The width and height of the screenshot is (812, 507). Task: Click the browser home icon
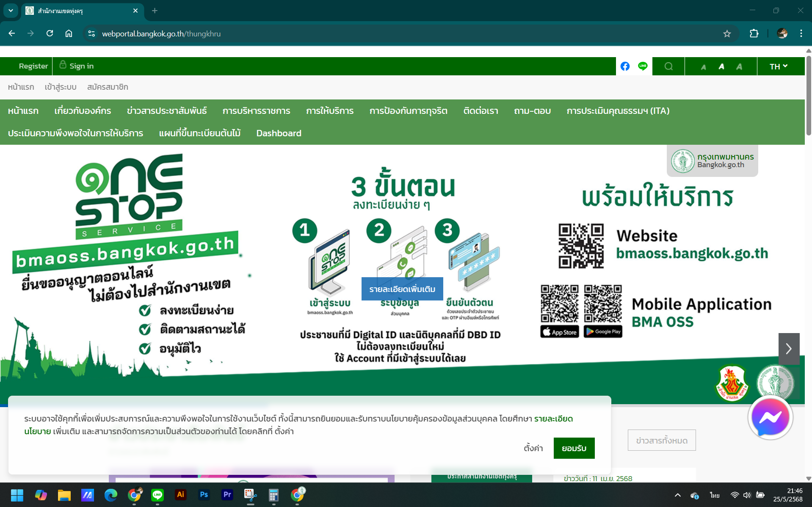[69, 33]
